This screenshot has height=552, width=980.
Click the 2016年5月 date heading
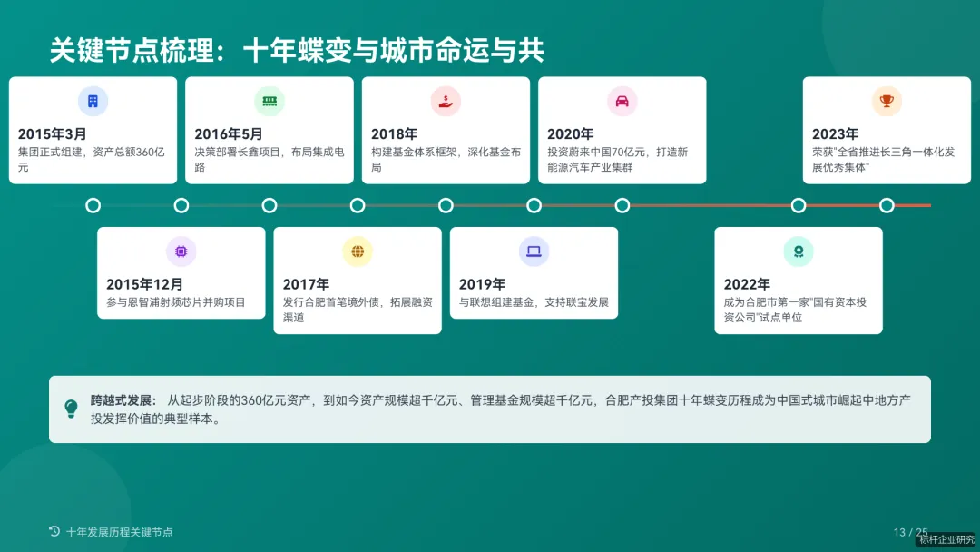pyautogui.click(x=229, y=133)
